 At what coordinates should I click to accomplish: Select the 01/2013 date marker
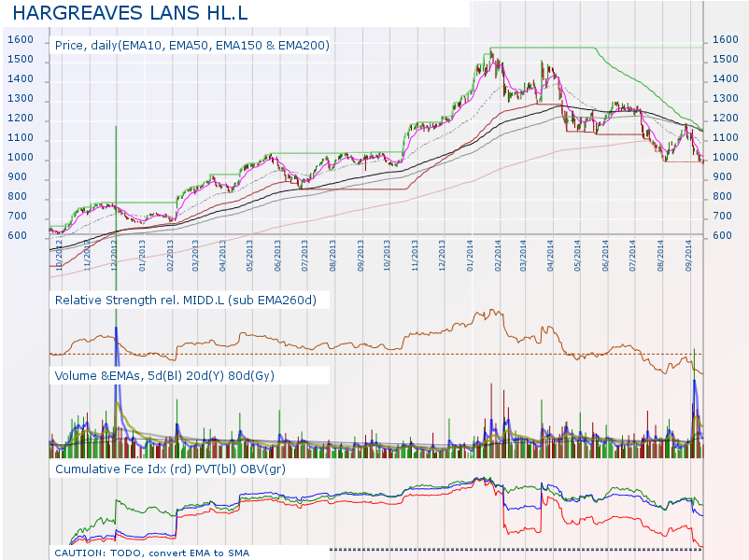[x=142, y=255]
